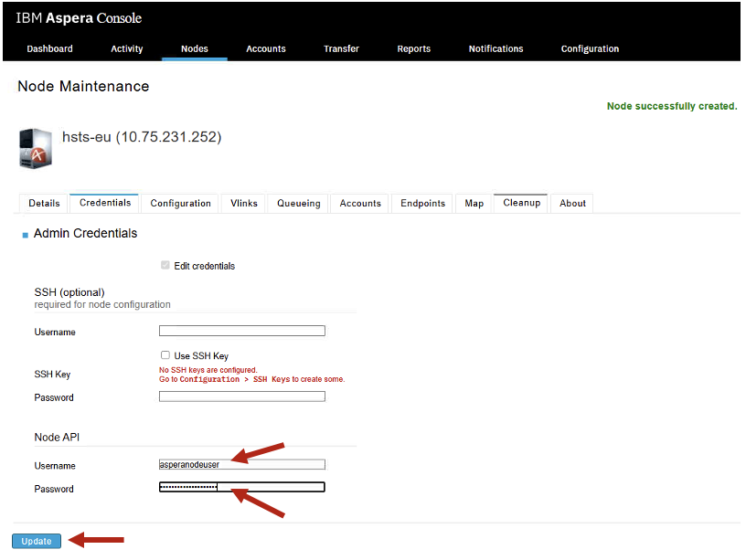Viewport: 746px width, 560px height.
Task: Open the Queueing tab
Action: [298, 204]
